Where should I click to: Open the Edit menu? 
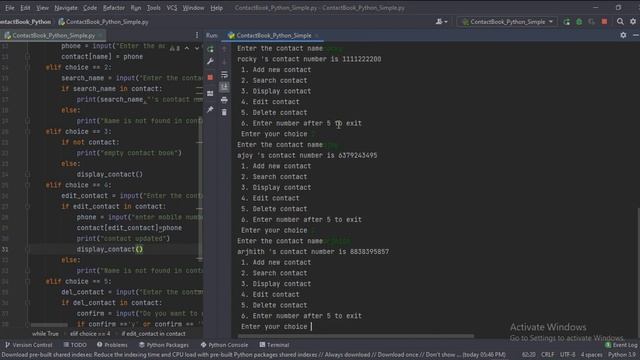(25, 8)
